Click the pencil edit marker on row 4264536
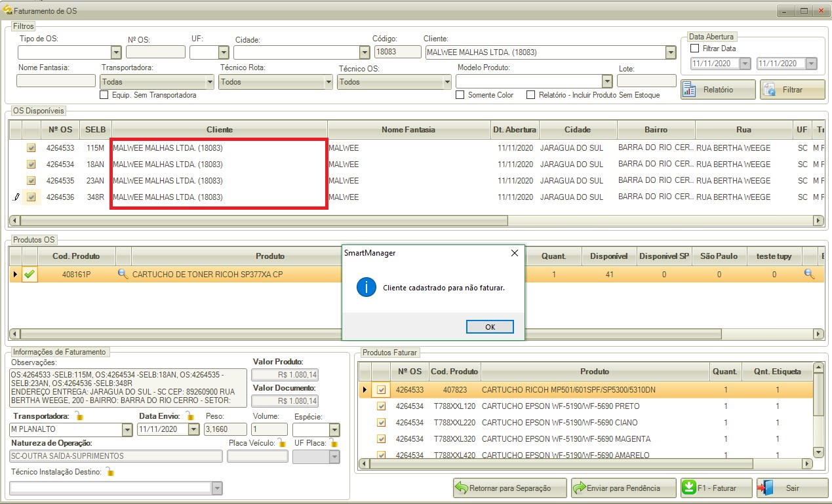 [16, 197]
